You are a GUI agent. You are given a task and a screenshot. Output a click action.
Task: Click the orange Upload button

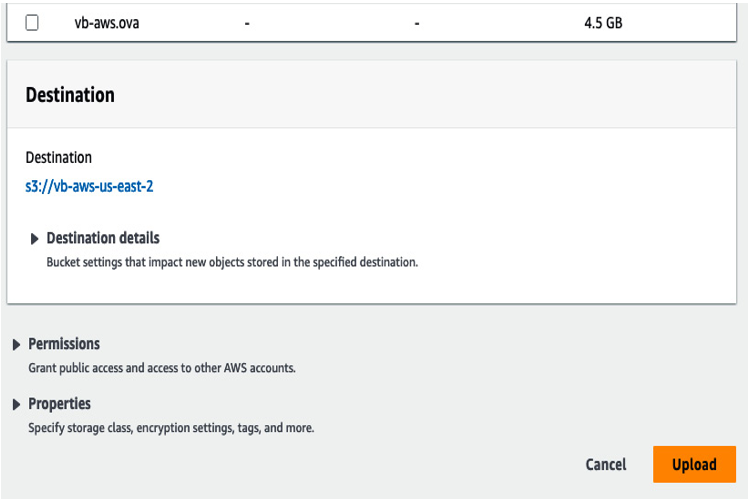pyautogui.click(x=694, y=464)
